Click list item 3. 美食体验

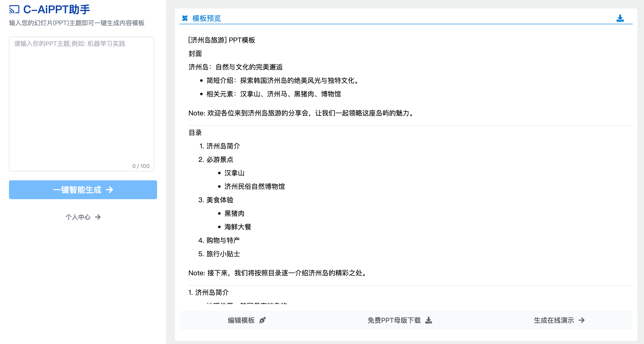216,200
